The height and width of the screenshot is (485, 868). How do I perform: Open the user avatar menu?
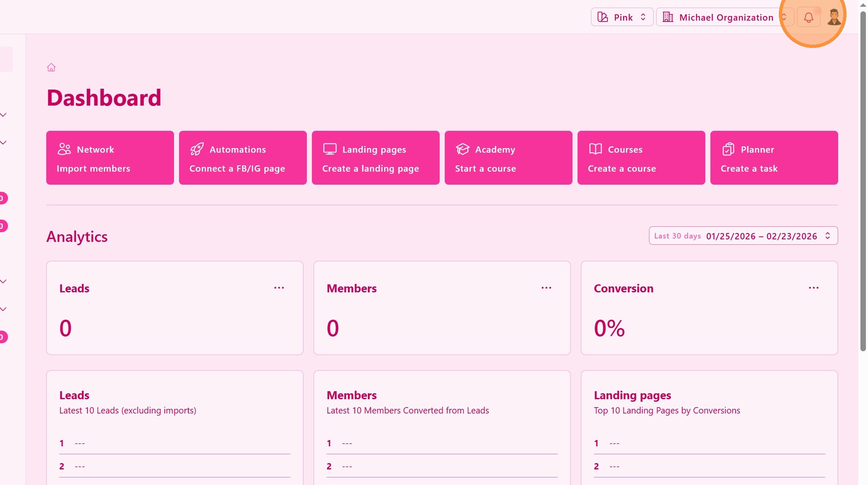pyautogui.click(x=834, y=17)
